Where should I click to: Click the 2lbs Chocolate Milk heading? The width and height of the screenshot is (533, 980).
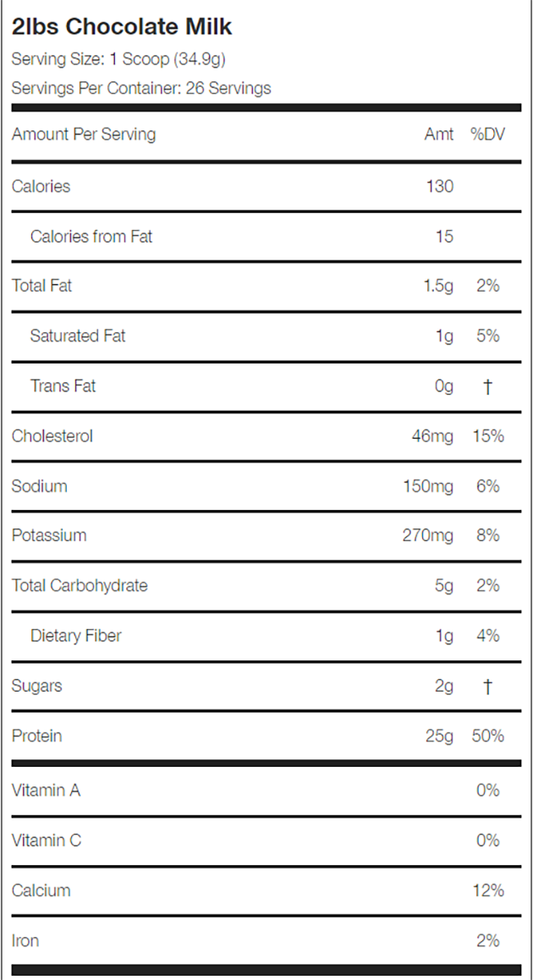(121, 26)
